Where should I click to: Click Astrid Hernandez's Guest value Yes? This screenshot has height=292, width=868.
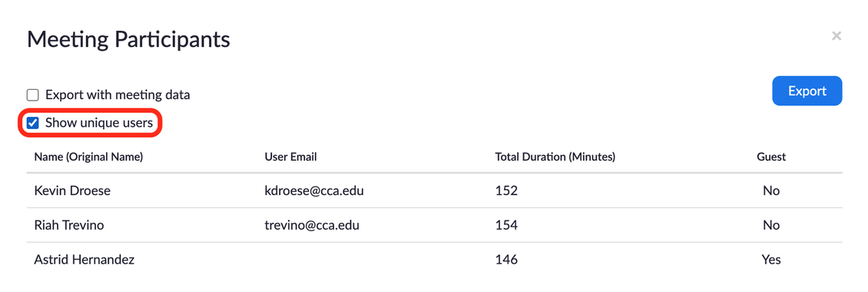pos(771,259)
